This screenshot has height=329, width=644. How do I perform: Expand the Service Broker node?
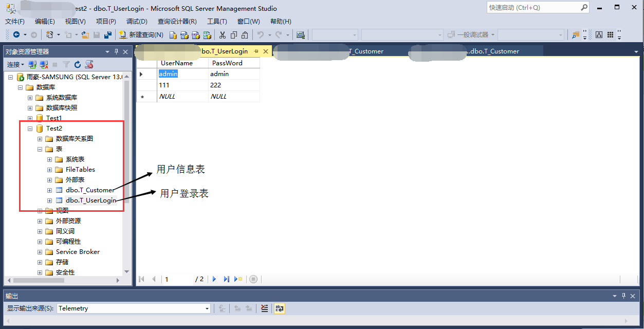pos(40,252)
